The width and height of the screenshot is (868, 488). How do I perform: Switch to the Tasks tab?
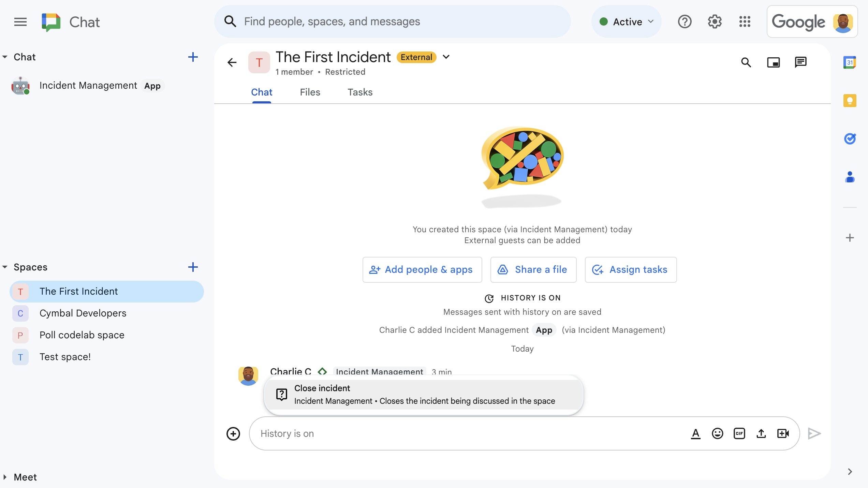click(360, 92)
